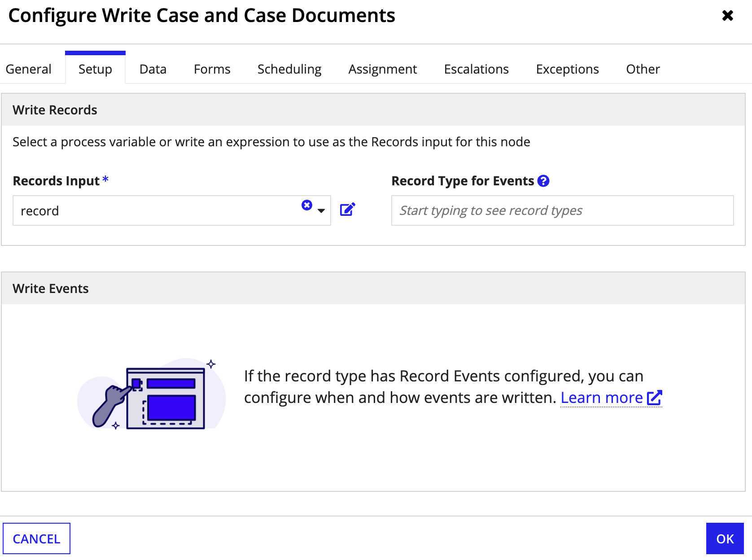Click the Select a process variable instruction text

[x=271, y=142]
